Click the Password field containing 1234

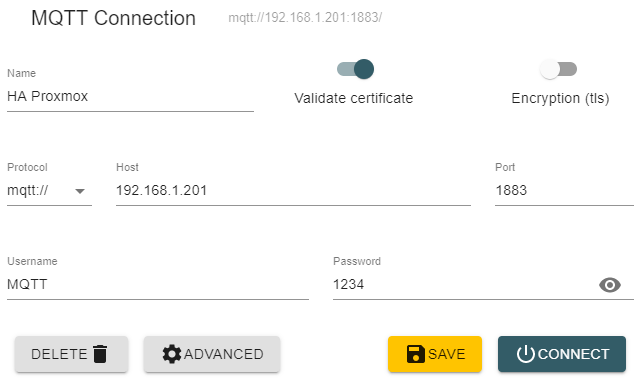coord(465,284)
